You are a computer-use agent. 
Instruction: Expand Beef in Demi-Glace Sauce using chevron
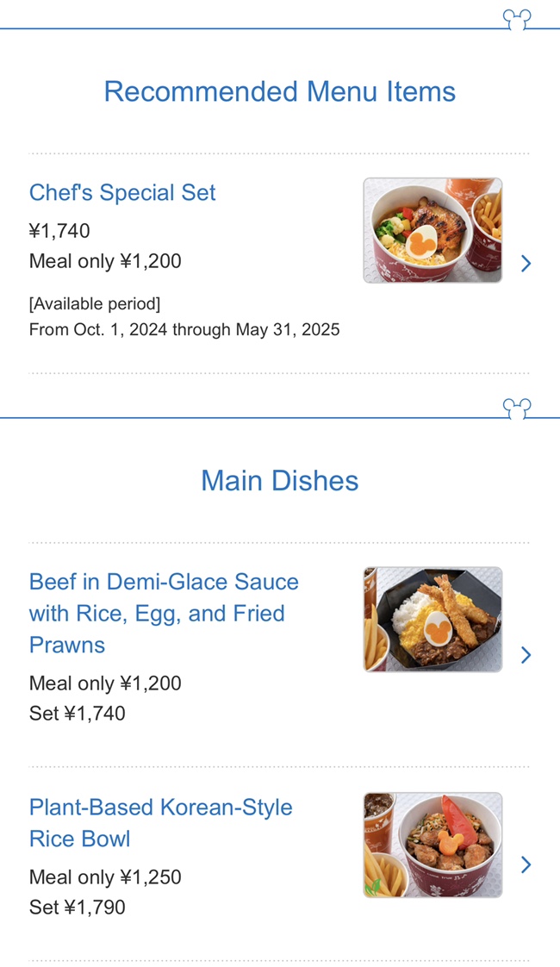click(526, 655)
